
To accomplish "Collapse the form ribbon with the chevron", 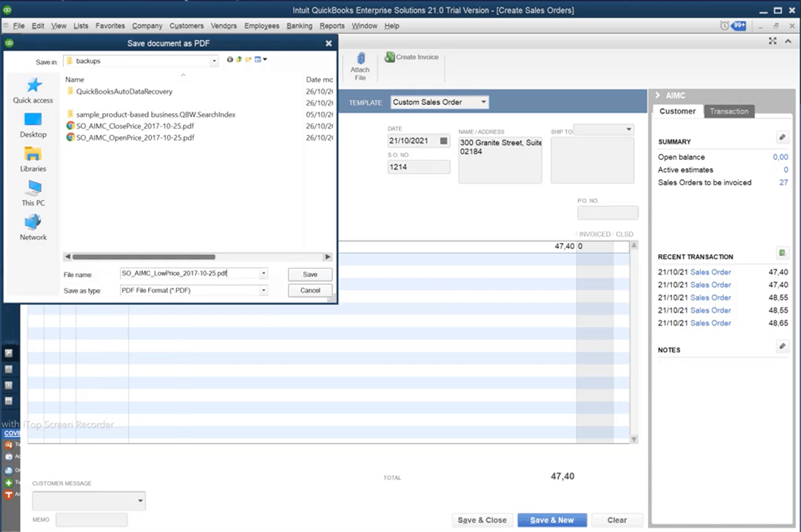I will coord(790,41).
